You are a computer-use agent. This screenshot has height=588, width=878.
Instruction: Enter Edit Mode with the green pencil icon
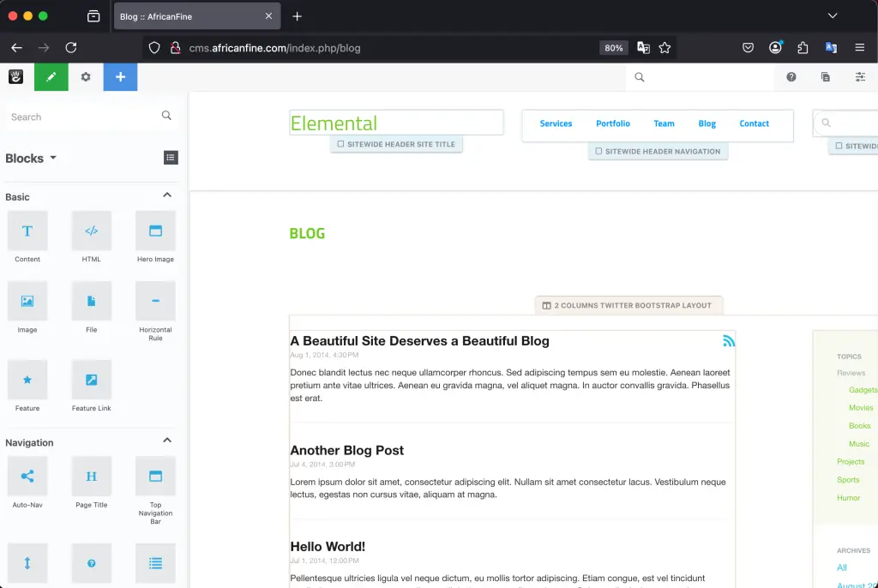pos(51,76)
